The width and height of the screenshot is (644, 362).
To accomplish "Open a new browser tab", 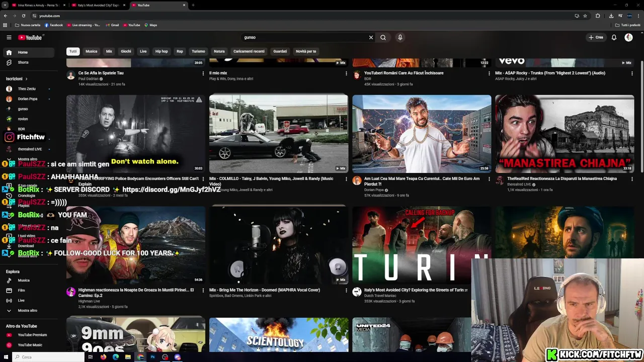I will point(193,5).
